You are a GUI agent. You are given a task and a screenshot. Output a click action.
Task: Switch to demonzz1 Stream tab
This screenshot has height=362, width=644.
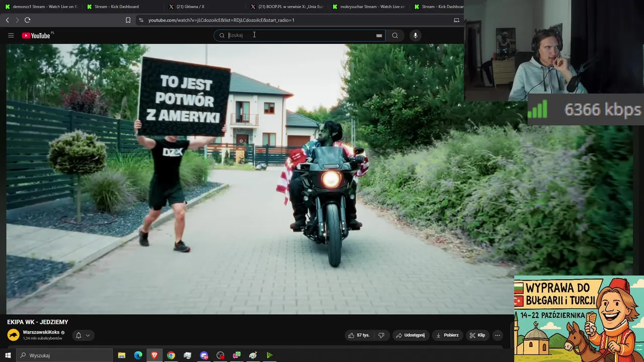41,7
